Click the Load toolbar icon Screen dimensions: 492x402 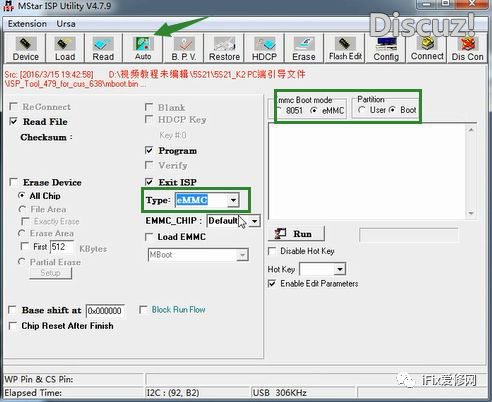point(65,48)
